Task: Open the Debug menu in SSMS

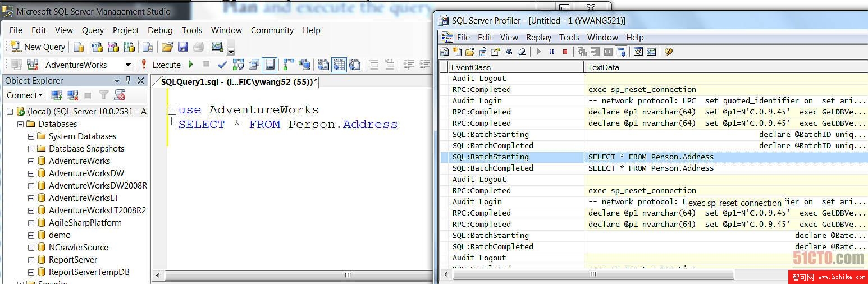Action: 161,30
